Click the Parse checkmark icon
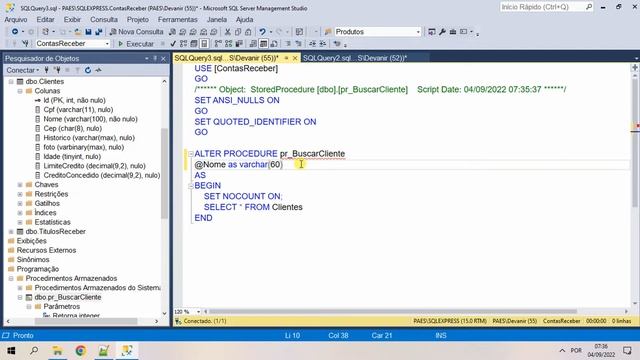The height and width of the screenshot is (360, 640). 173,44
